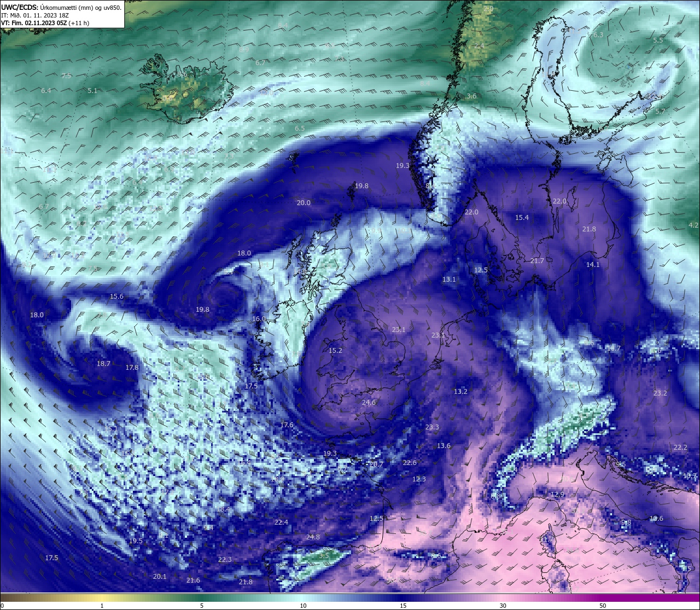Click the map value '23.2'

tap(660, 393)
